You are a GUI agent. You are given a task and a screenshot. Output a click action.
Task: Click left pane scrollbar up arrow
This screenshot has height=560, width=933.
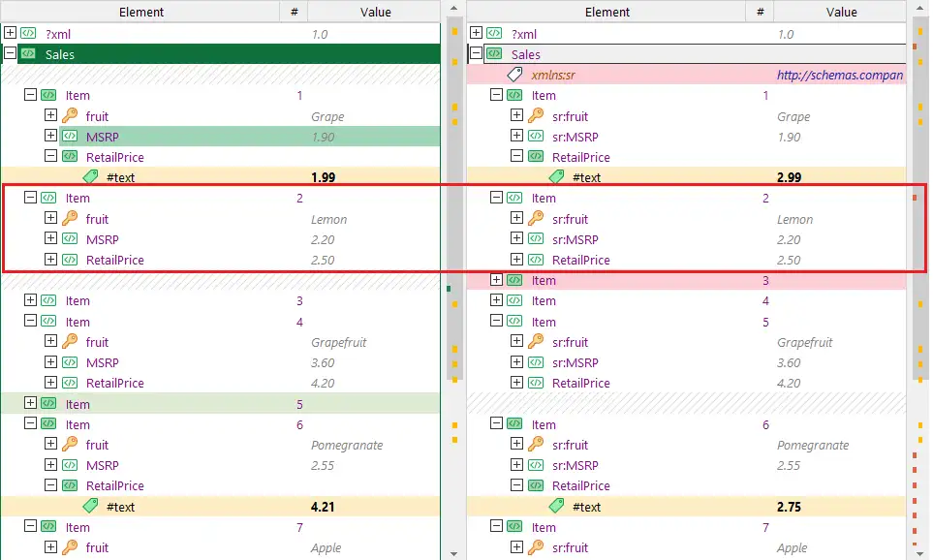point(454,9)
